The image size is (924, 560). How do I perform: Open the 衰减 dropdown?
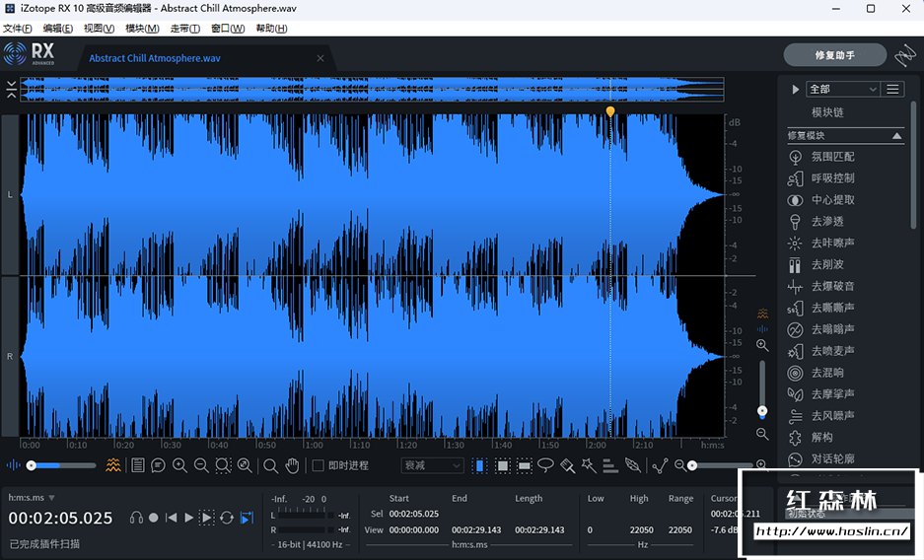[432, 465]
